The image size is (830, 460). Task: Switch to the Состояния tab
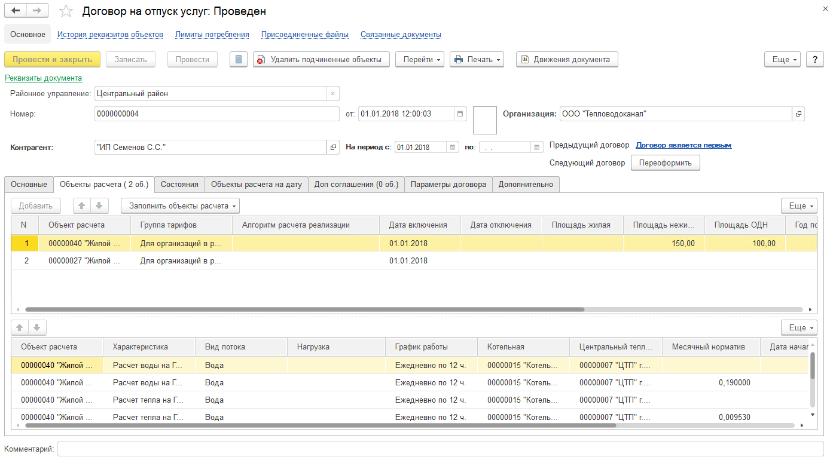click(x=180, y=184)
